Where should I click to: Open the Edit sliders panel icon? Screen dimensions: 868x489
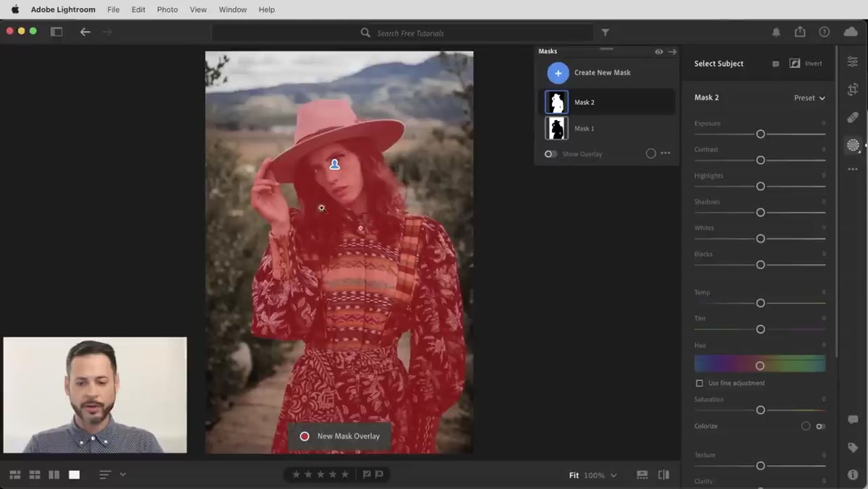point(853,62)
